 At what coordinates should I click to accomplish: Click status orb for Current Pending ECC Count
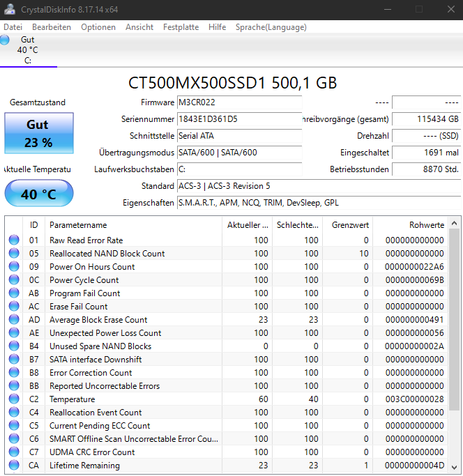(x=14, y=425)
